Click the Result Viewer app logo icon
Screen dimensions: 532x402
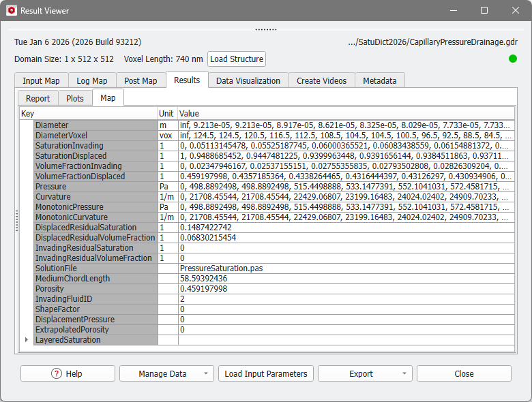tap(11, 11)
